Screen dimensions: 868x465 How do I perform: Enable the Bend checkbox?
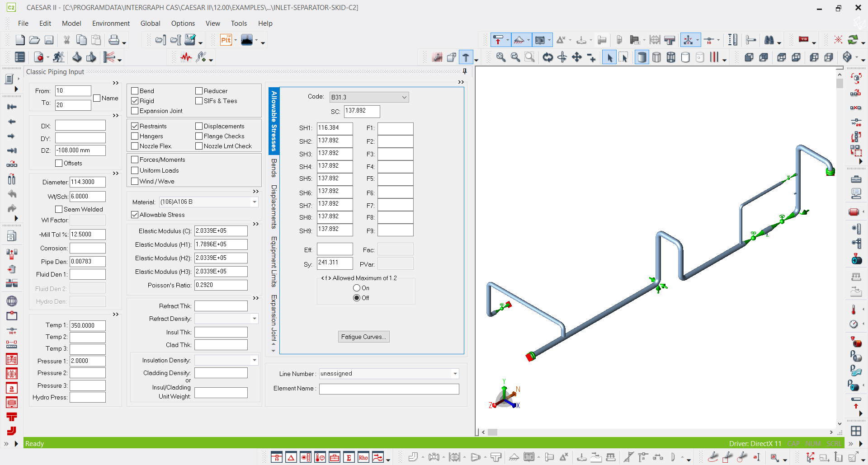135,91
